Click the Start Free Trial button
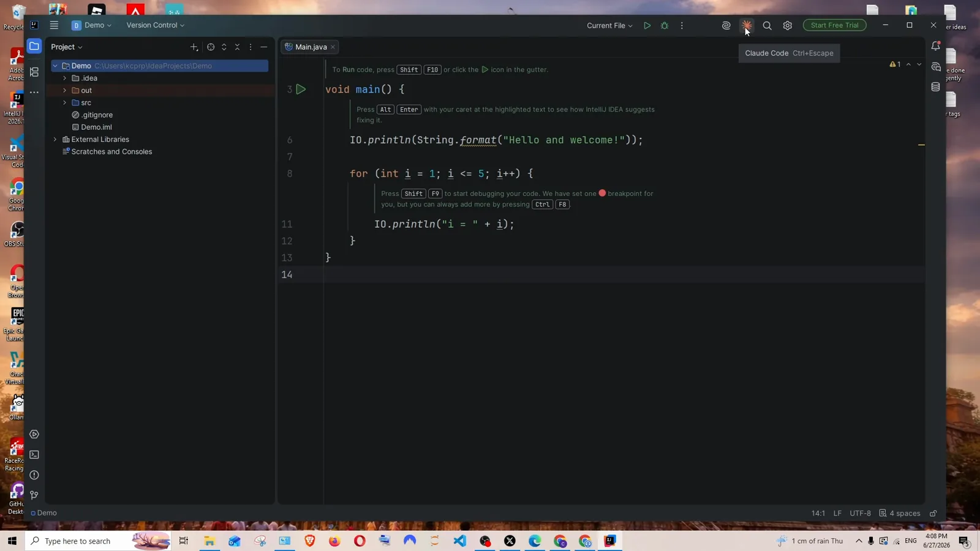The height and width of the screenshot is (551, 980). coord(834,25)
